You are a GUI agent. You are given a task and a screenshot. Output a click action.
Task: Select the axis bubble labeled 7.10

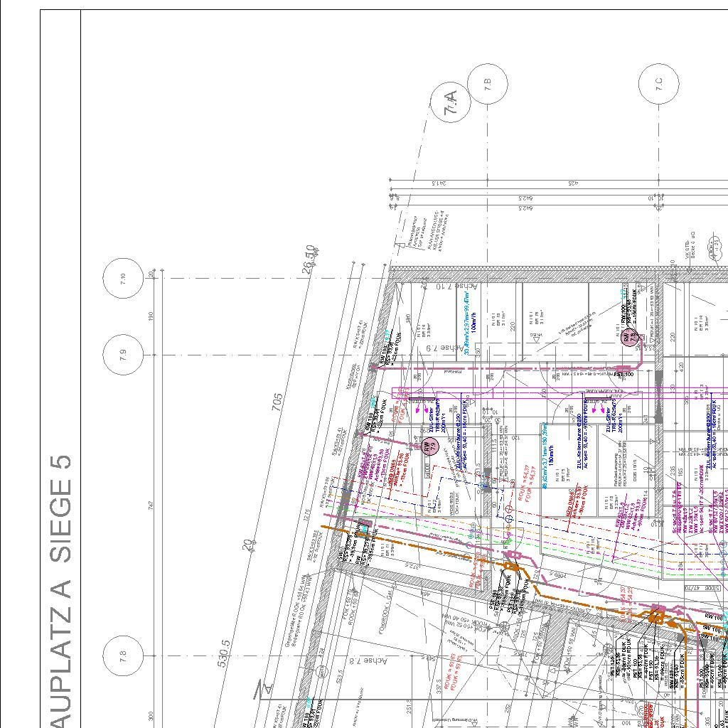coord(122,279)
